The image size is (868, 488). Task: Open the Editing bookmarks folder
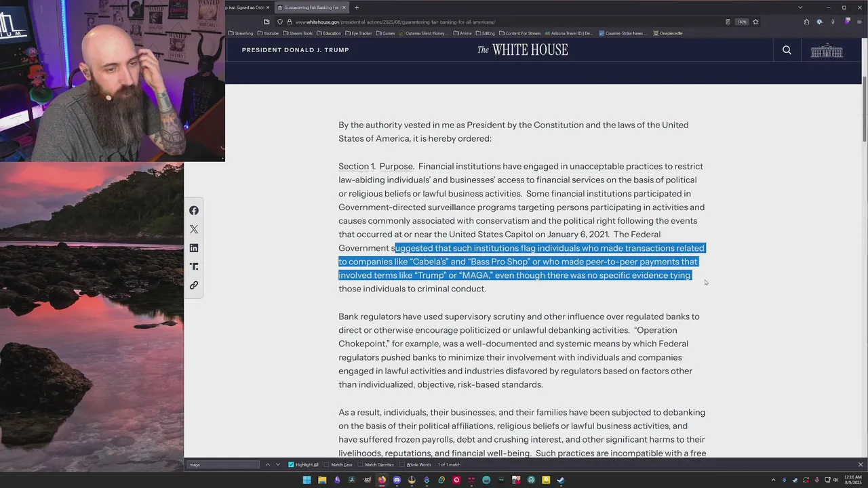point(486,33)
